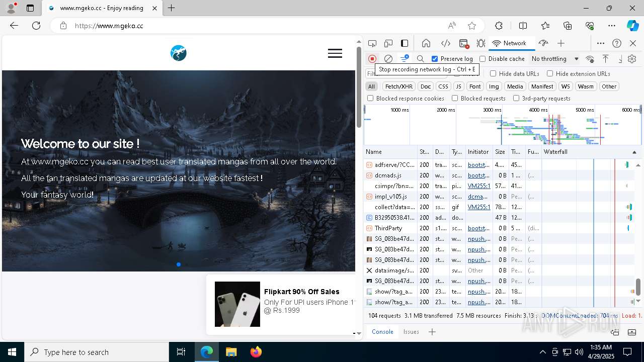Image resolution: width=644 pixels, height=362 pixels.
Task: Filter requests by Img
Action: coord(494,86)
